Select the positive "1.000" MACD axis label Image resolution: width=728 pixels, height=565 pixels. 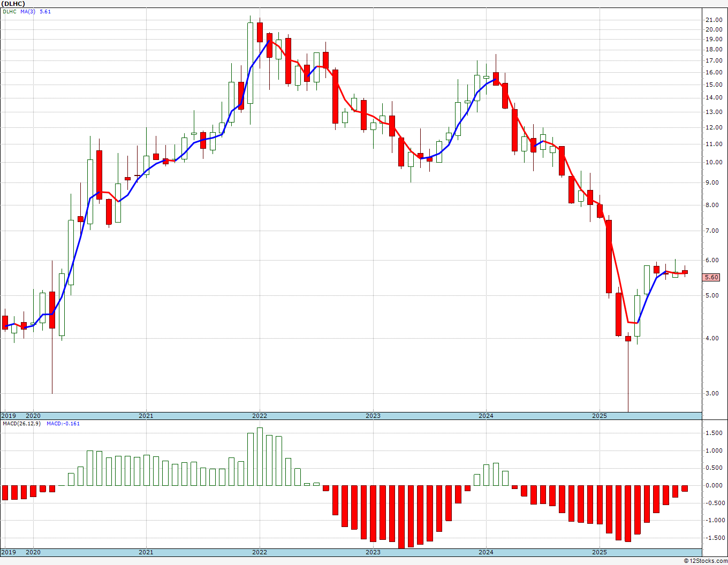pos(714,451)
